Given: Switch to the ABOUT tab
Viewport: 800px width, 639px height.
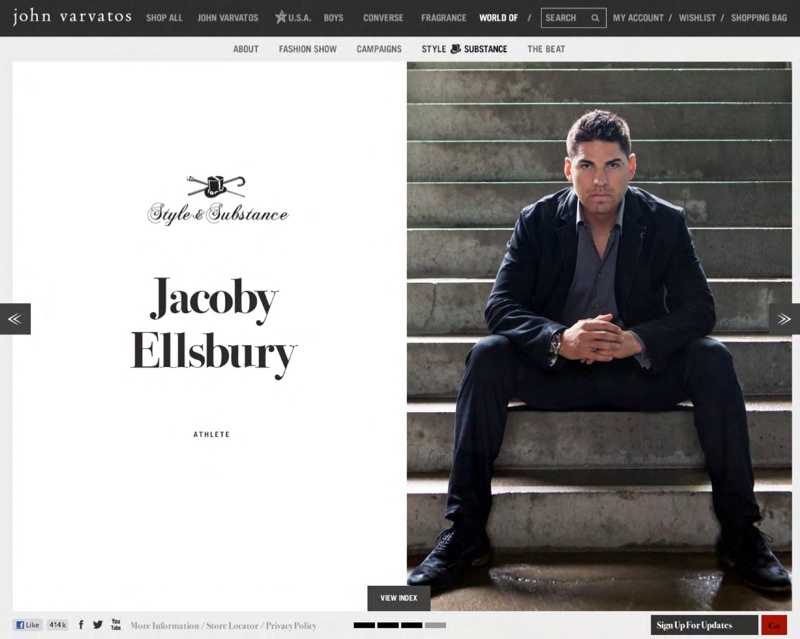Looking at the screenshot, I should tap(246, 49).
